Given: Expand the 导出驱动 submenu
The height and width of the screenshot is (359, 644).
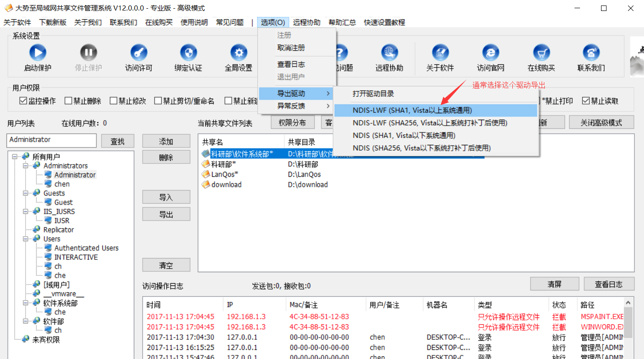Looking at the screenshot, I should pos(297,94).
